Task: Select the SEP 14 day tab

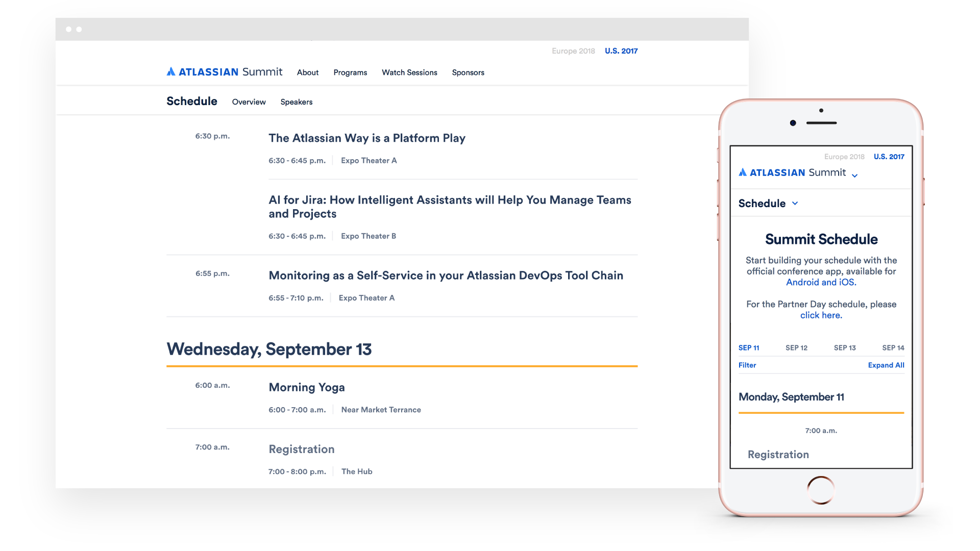Action: coord(893,348)
